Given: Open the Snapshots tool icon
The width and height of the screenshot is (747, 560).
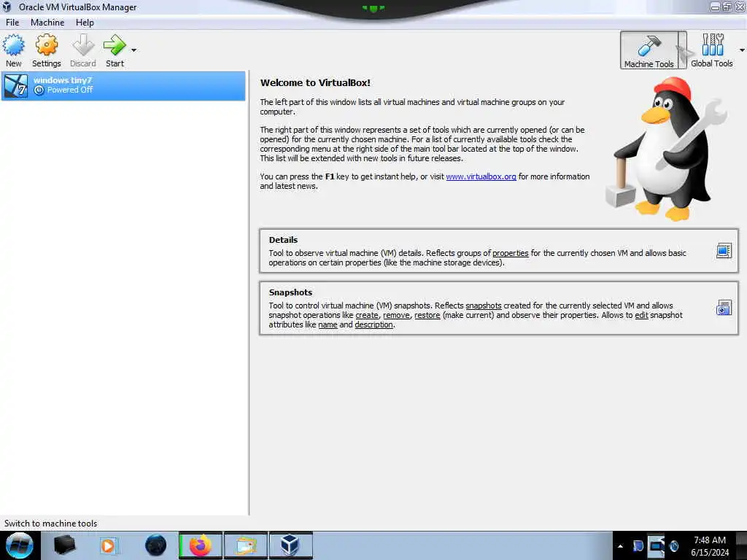Looking at the screenshot, I should coord(724,308).
